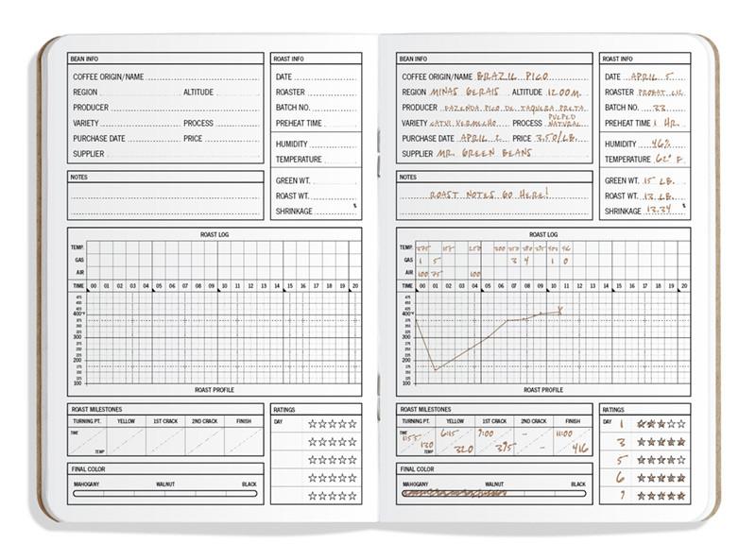The image size is (756, 560).
Task: Click the empty Final Color bar on left page
Action: pyautogui.click(x=164, y=493)
